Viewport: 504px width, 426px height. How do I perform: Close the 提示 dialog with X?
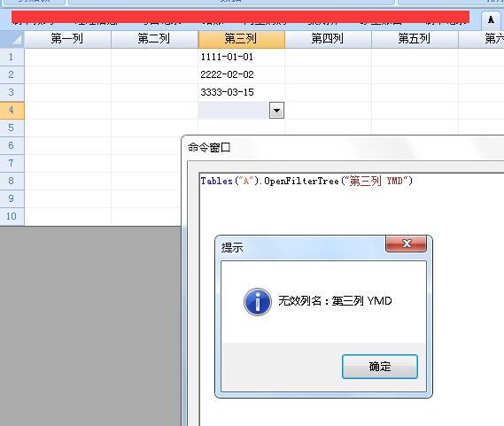407,244
